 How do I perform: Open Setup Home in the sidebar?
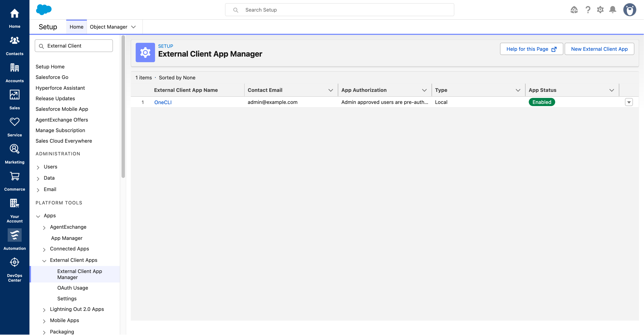click(x=50, y=66)
